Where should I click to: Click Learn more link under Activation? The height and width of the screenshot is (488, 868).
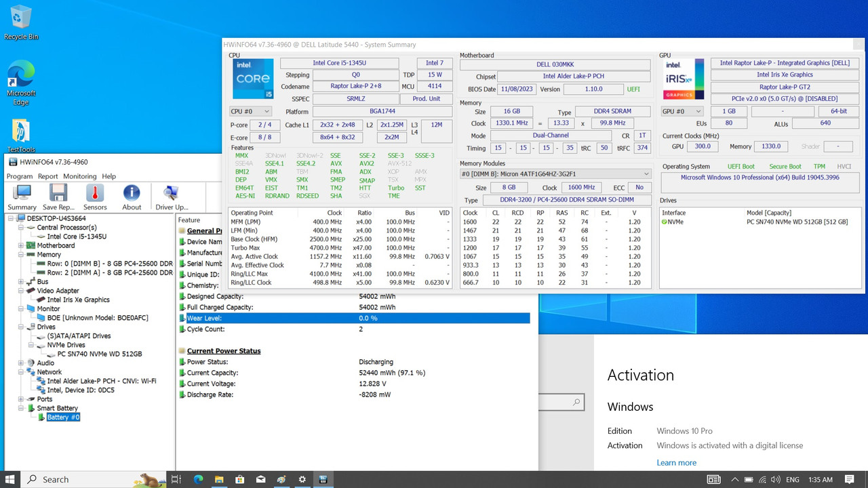(676, 463)
